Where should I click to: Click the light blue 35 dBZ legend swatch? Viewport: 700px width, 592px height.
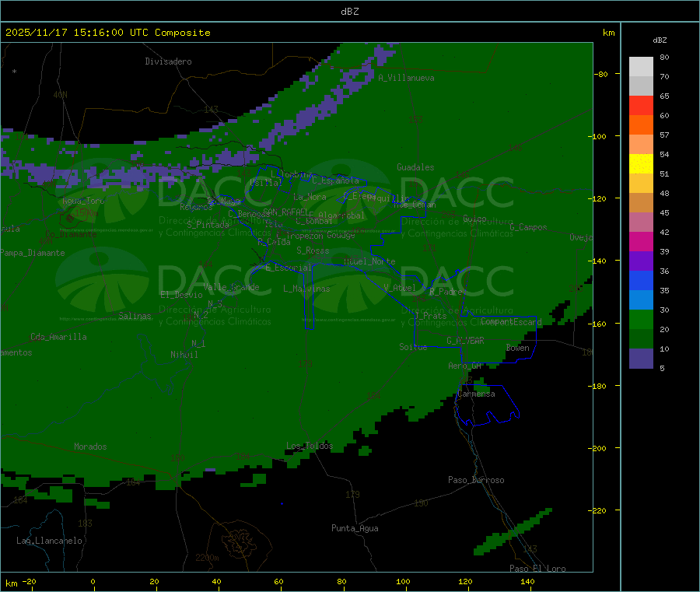coord(641,300)
